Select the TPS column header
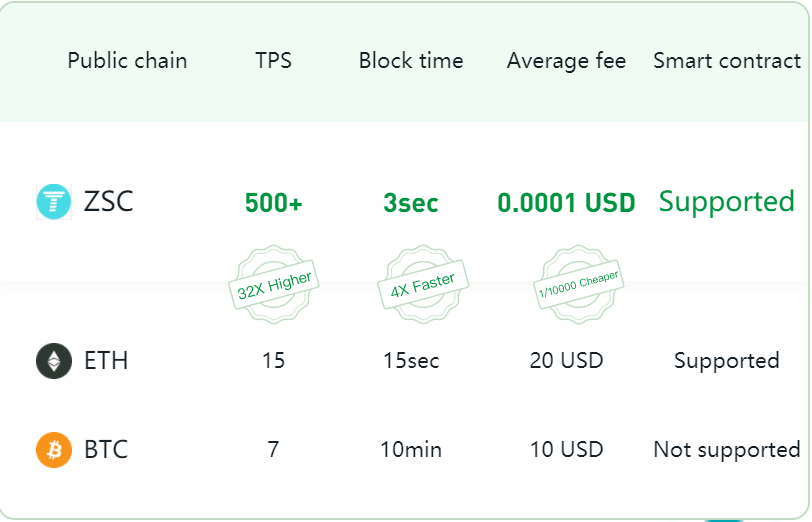 273,61
